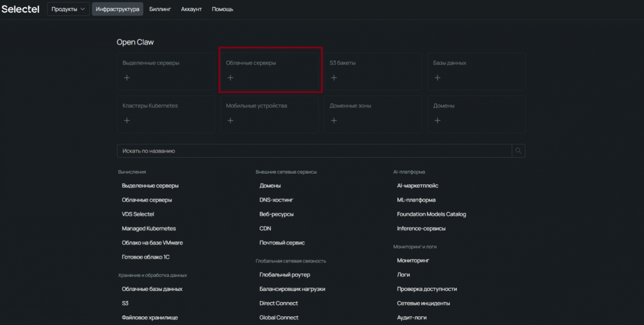Image resolution: width=644 pixels, height=325 pixels.
Task: Click the Selectel logo
Action: click(20, 9)
